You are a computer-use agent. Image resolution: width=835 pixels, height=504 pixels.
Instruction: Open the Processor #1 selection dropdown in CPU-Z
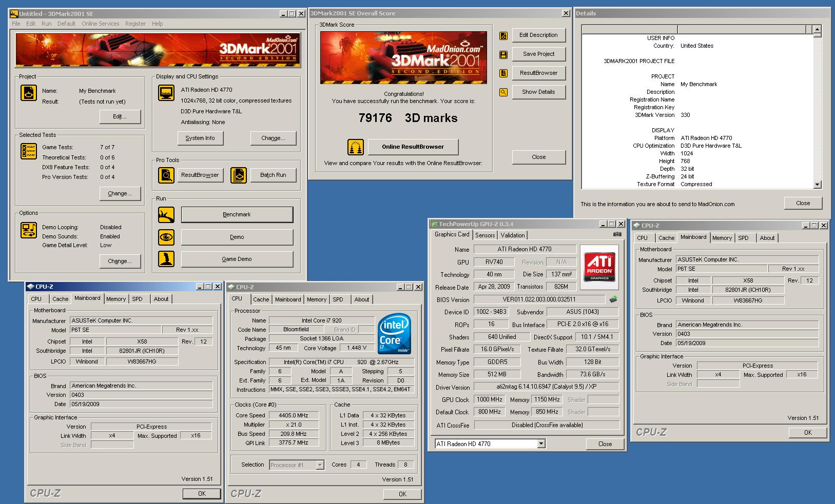click(320, 465)
